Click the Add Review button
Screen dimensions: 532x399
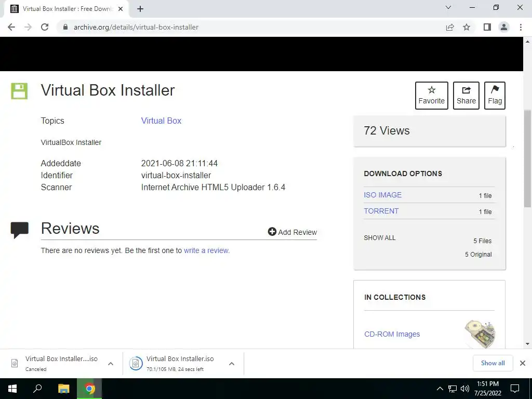292,232
